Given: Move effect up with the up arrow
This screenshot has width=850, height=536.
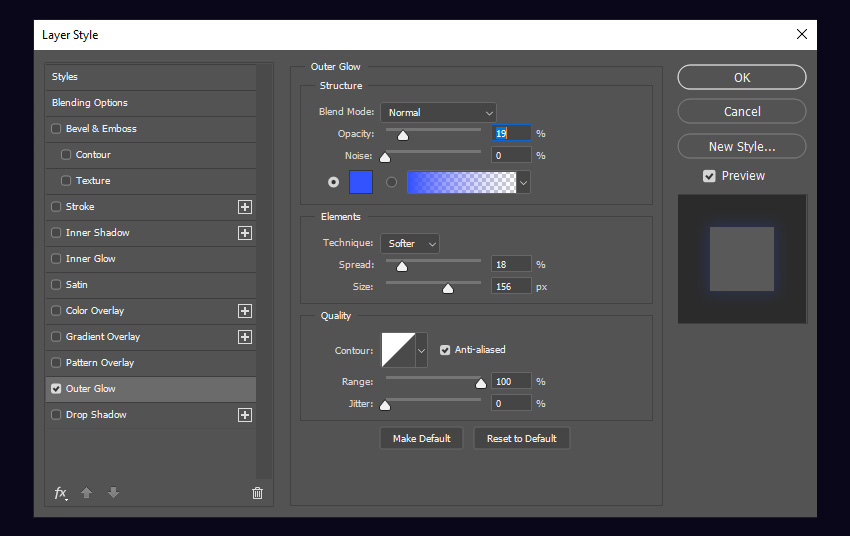Looking at the screenshot, I should click(86, 492).
